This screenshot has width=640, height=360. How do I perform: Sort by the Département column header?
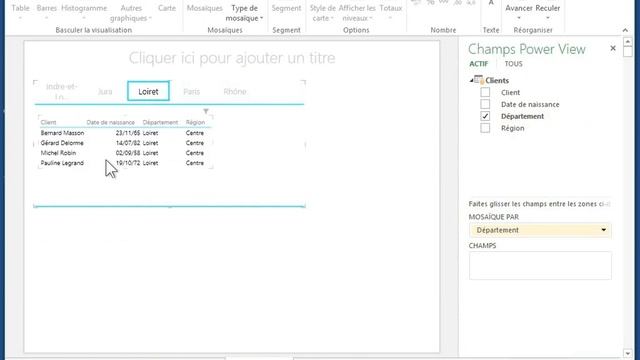160,122
